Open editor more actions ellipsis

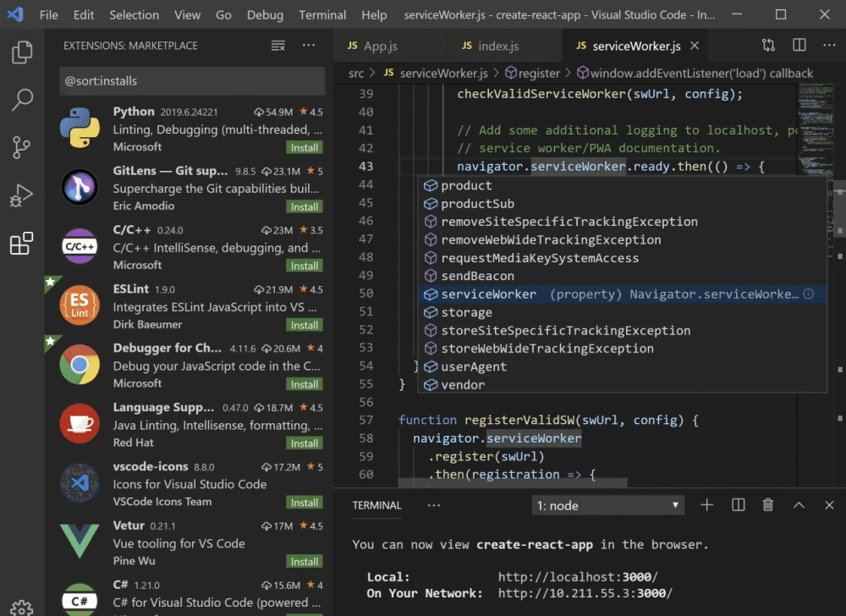point(829,46)
